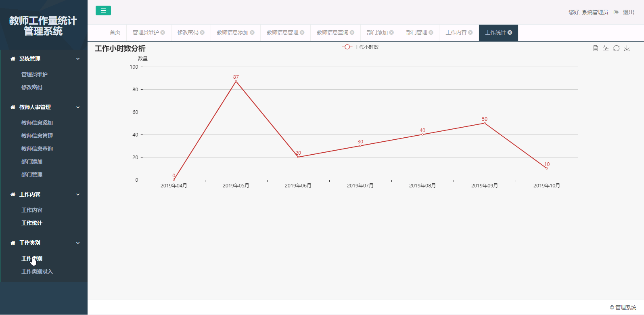Close the 部门管理 tab
The width and height of the screenshot is (644, 315).
pyautogui.click(x=431, y=32)
